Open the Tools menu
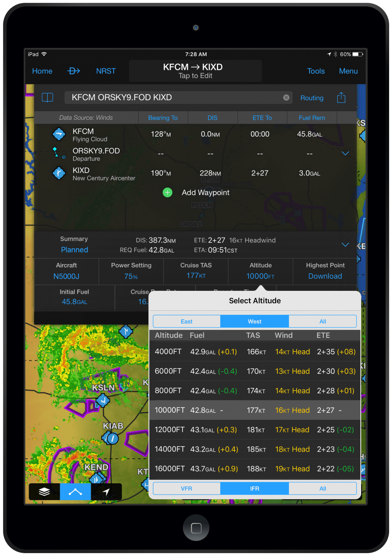 pos(316,71)
